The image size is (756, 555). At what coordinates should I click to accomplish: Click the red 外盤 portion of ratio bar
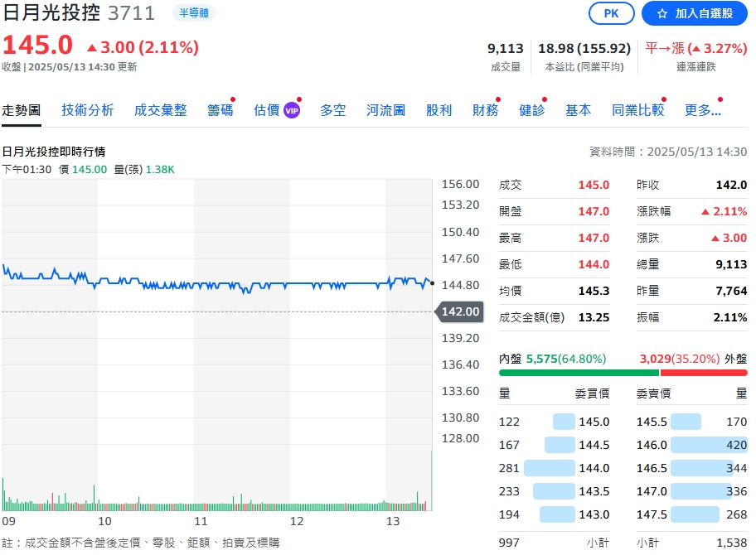[703, 373]
